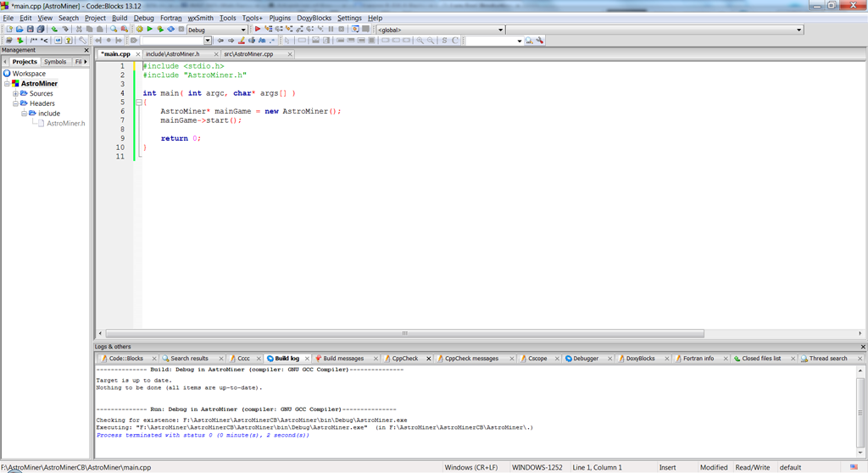The width and height of the screenshot is (868, 473).
Task: Open the wxSmith menu
Action: 200,18
